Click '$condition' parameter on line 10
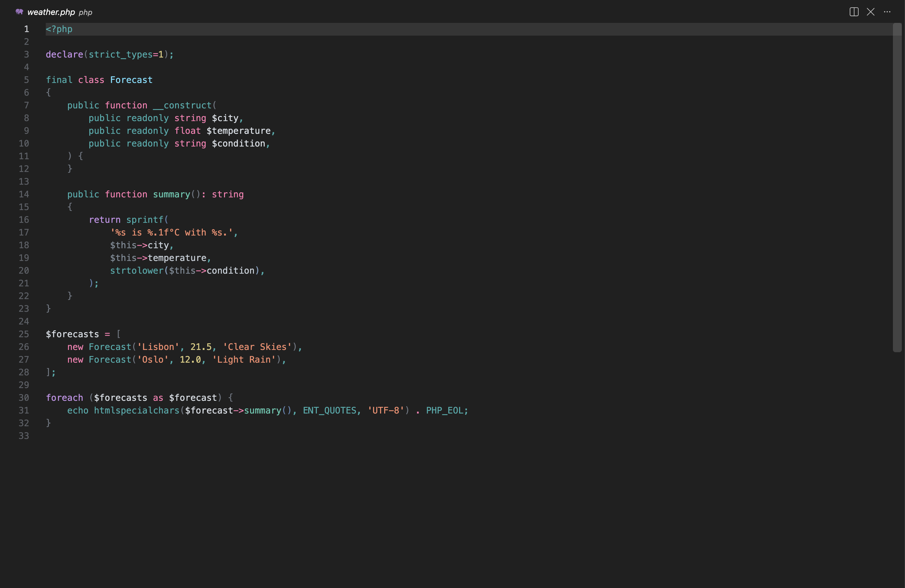Viewport: 905px width, 588px height. coord(238,144)
